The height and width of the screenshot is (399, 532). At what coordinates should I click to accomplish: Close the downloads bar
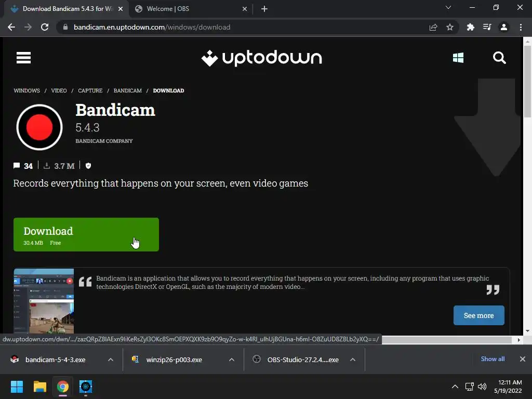point(523,359)
